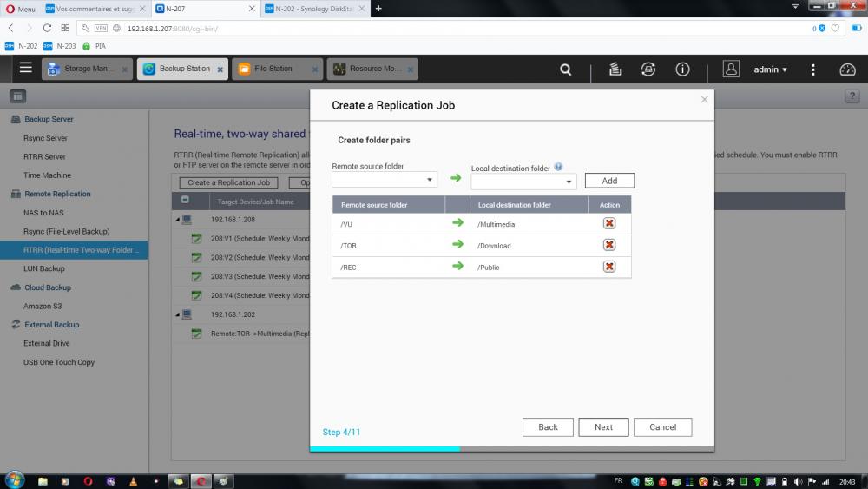The height and width of the screenshot is (489, 868).
Task: Toggle the 208:V1 job checkbox
Action: 196,239
